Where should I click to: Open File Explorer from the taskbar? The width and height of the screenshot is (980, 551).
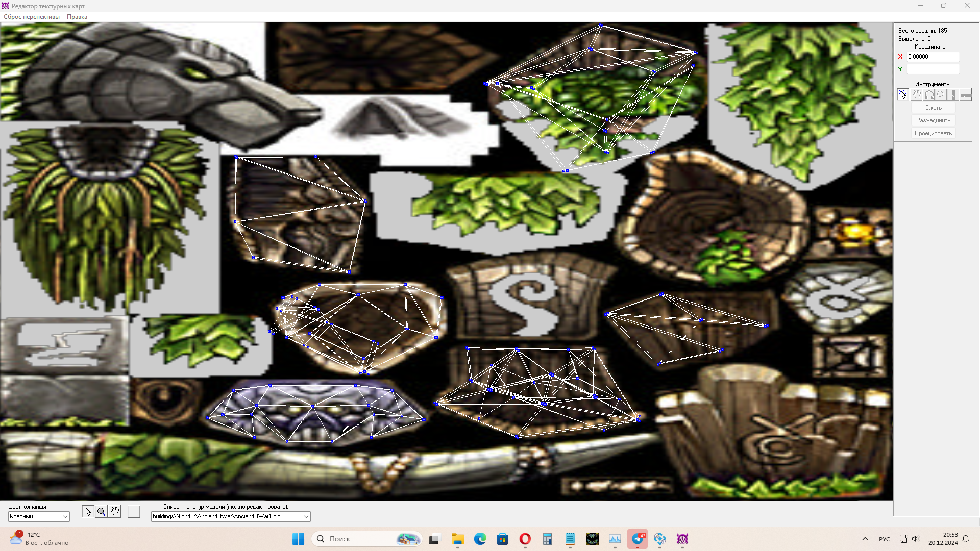point(457,539)
